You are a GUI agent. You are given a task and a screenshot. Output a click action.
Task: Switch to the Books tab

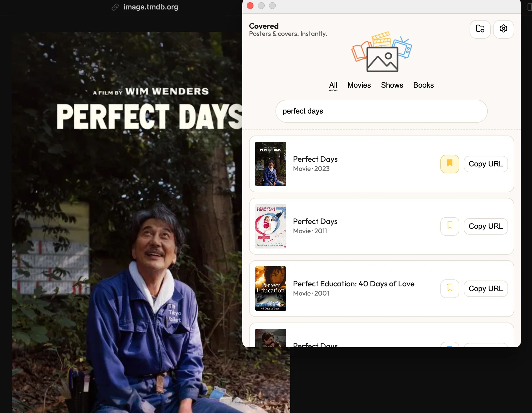423,85
